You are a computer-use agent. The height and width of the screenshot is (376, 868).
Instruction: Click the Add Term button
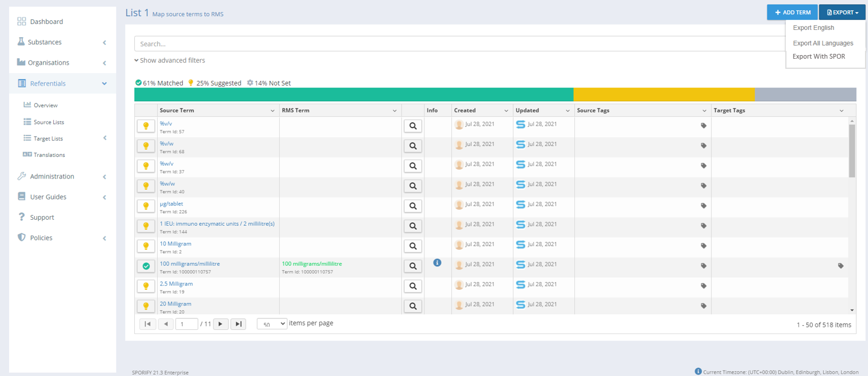792,13
